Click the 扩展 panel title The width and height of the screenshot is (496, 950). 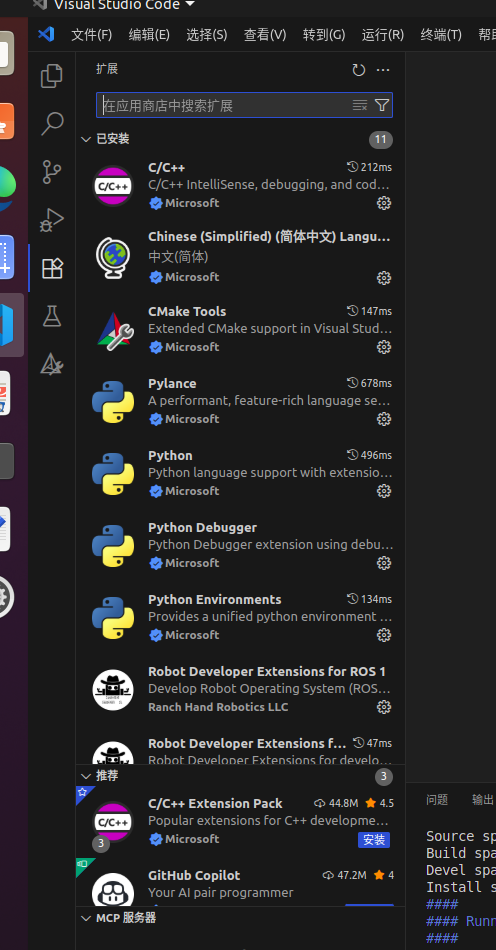pyautogui.click(x=107, y=69)
